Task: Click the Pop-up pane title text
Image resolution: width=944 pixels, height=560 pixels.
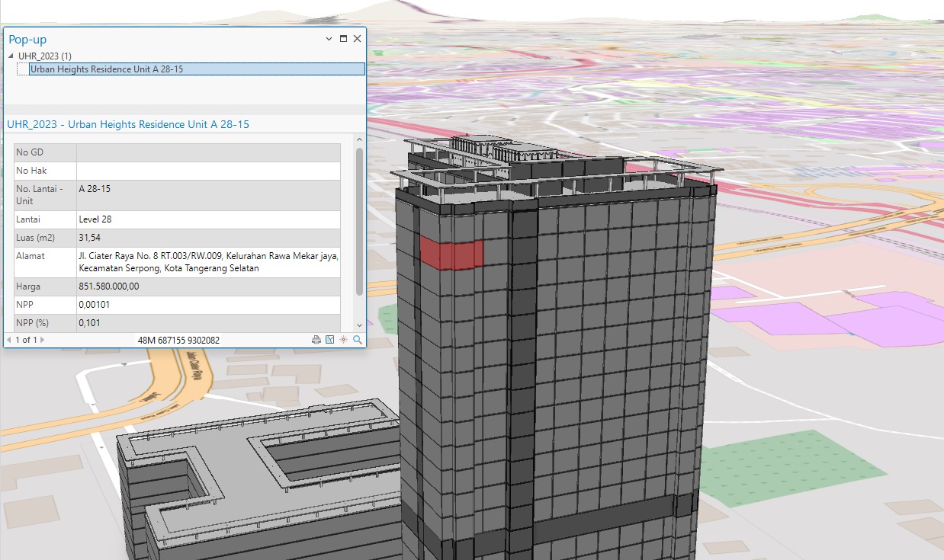Action: (x=28, y=39)
